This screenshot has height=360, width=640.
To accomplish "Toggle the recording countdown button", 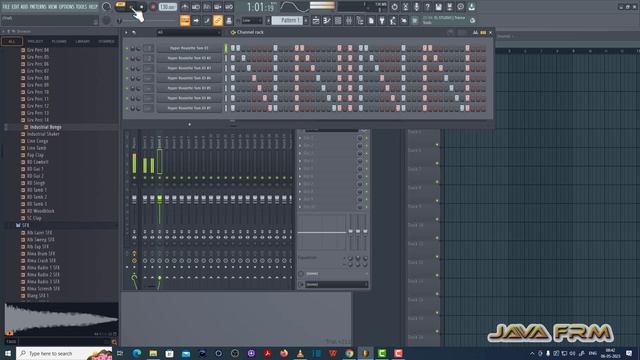I will 207,7.
